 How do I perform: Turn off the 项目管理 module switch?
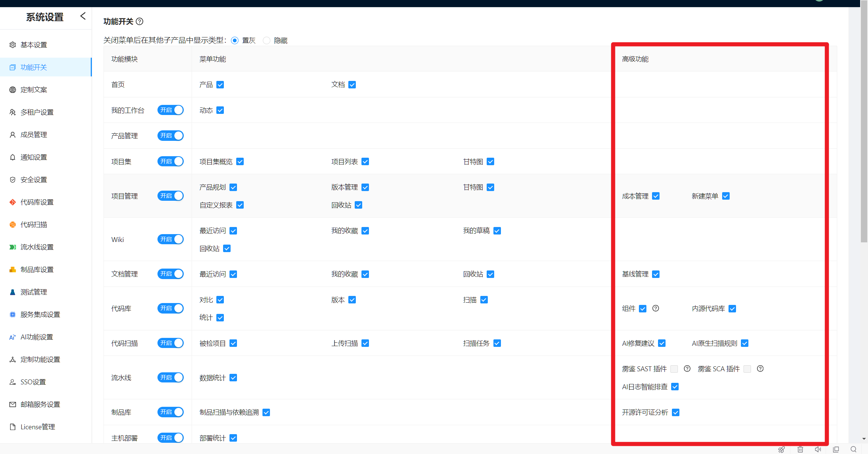pos(171,196)
